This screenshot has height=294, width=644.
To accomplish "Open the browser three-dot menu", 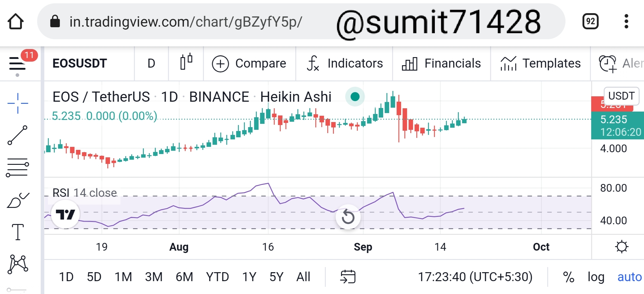I will [626, 22].
